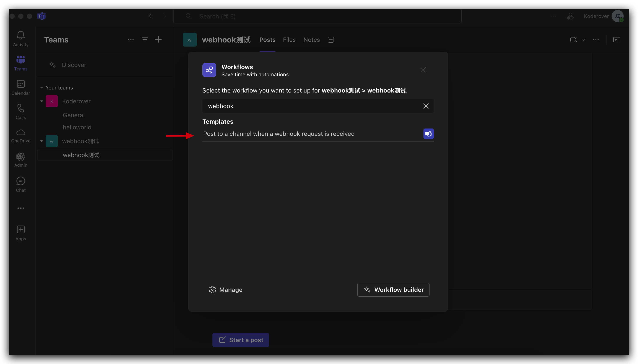Open the Notes tab
Viewport: 638px width, 364px height.
pos(311,39)
